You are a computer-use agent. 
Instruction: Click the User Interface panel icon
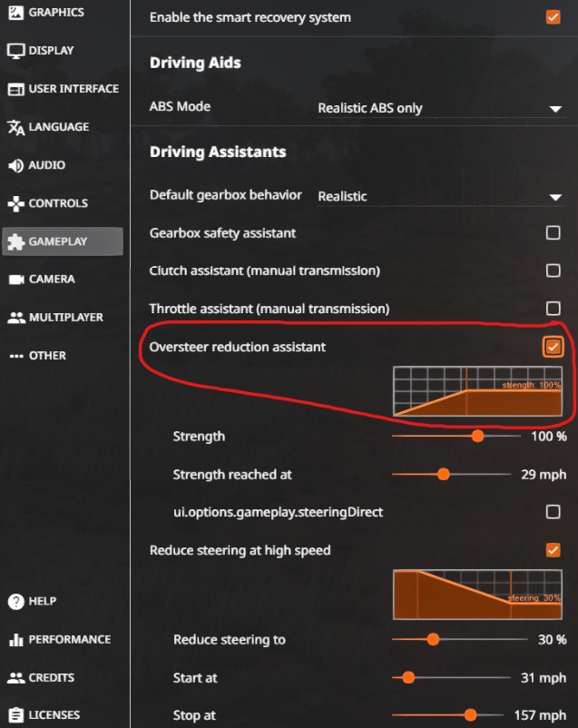coord(15,89)
